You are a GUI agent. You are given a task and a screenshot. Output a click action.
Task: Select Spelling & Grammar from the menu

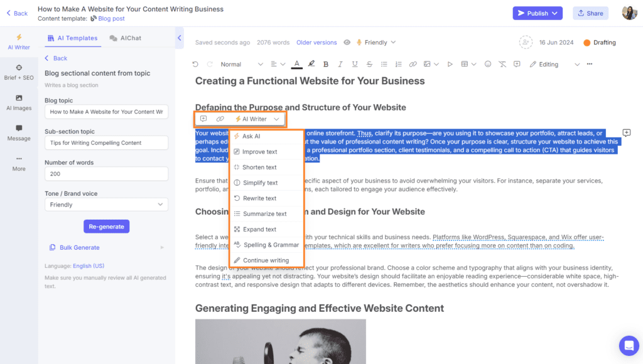tap(266, 245)
